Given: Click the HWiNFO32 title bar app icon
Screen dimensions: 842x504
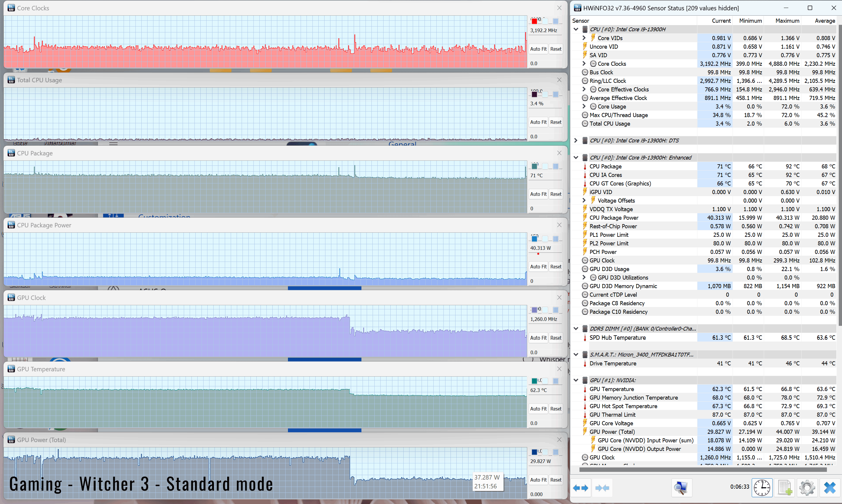Looking at the screenshot, I should point(577,8).
